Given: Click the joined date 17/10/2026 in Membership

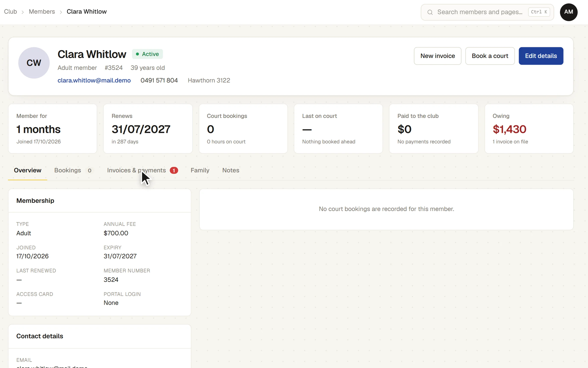Looking at the screenshot, I should [32, 256].
